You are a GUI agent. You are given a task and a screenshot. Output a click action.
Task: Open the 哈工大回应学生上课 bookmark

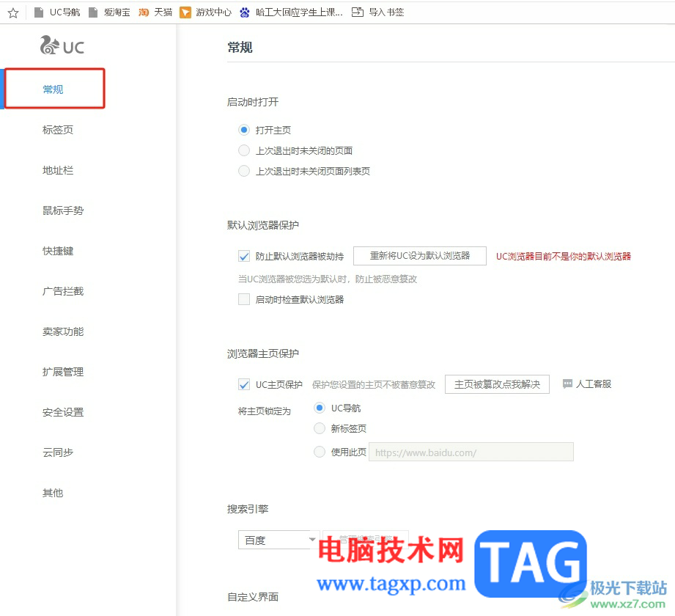(x=292, y=12)
